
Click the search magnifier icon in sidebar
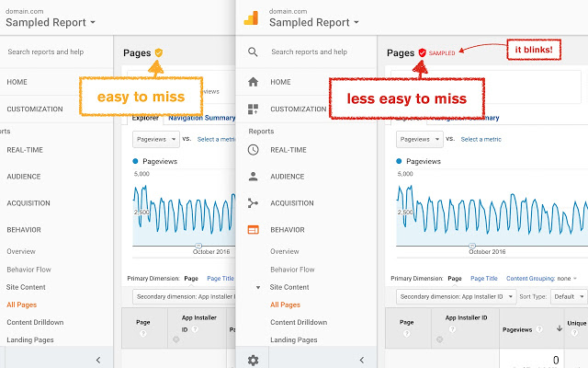254,52
